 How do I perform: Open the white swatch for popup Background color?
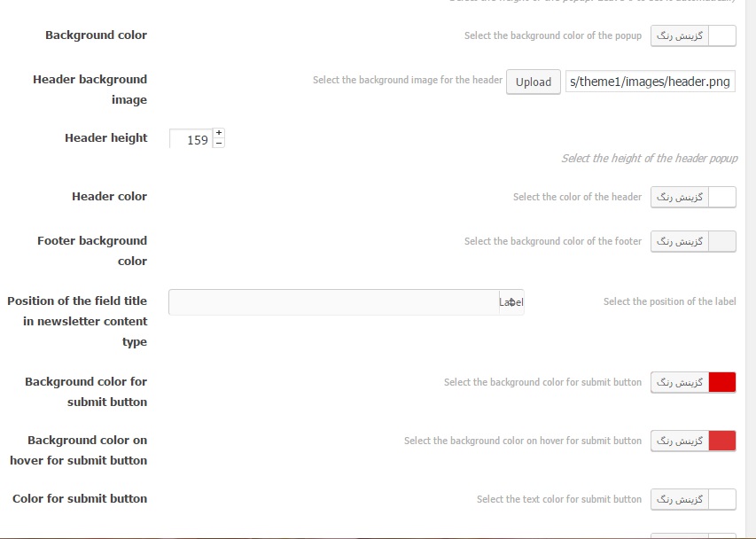click(722, 35)
